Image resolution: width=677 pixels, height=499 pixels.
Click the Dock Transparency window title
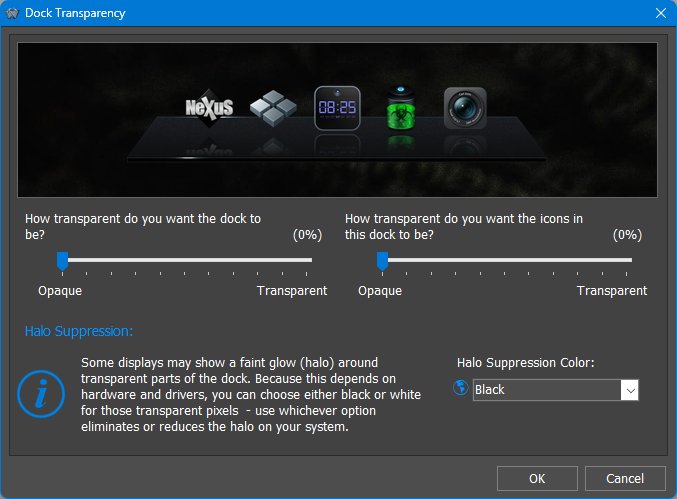[x=75, y=13]
